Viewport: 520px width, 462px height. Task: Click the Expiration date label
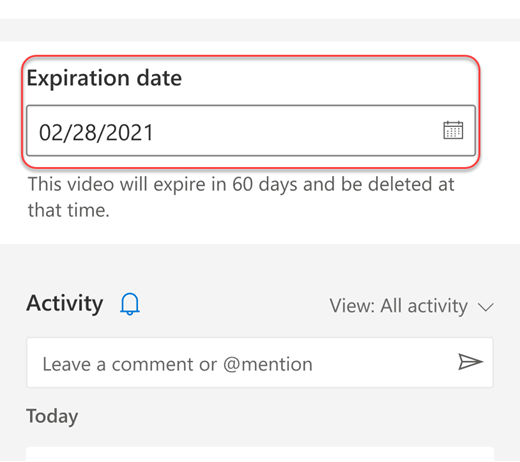click(104, 78)
